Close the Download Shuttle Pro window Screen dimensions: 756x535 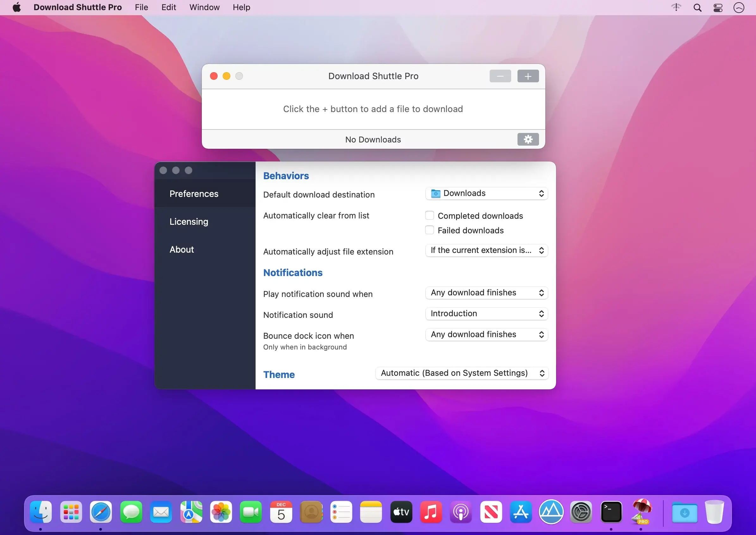(214, 76)
